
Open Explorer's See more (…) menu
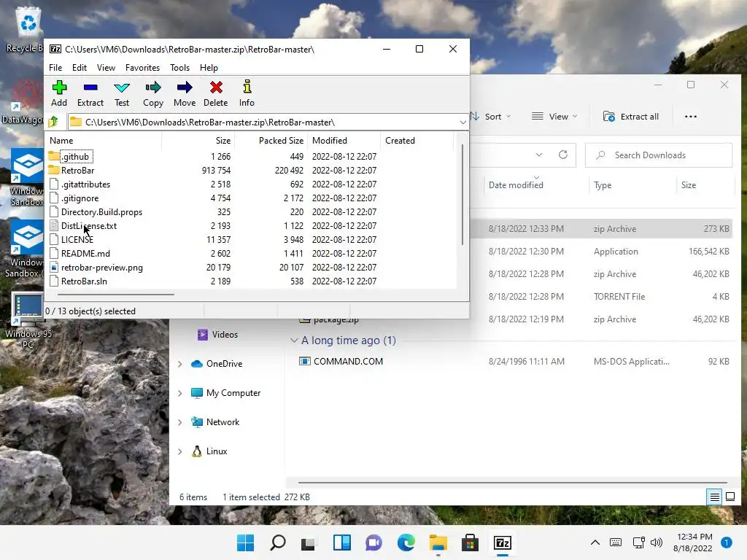click(x=690, y=117)
